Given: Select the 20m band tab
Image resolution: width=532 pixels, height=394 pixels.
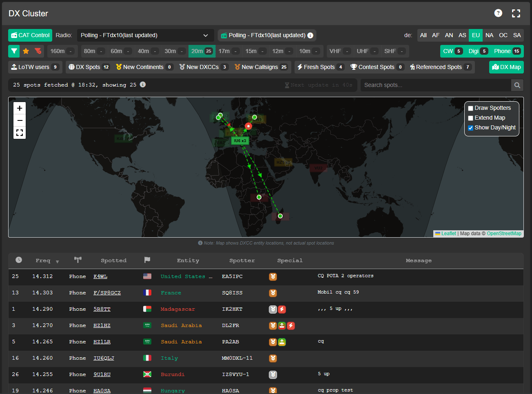Looking at the screenshot, I should point(202,51).
